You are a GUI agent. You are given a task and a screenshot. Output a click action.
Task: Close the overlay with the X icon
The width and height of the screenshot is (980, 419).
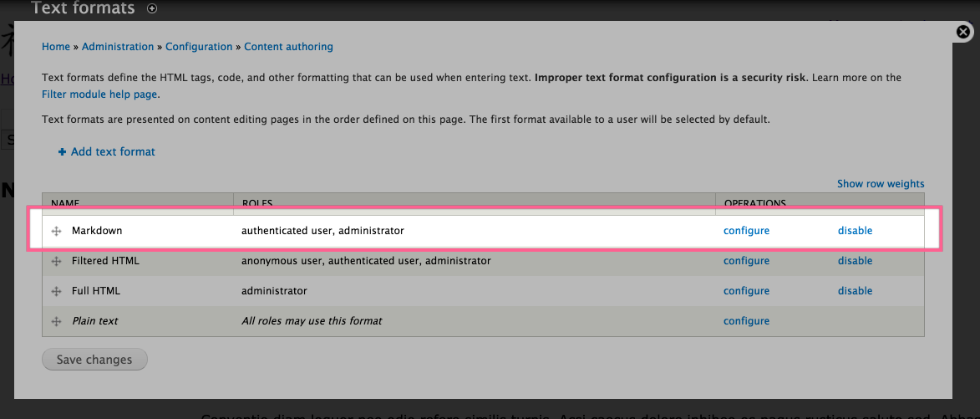point(964,31)
